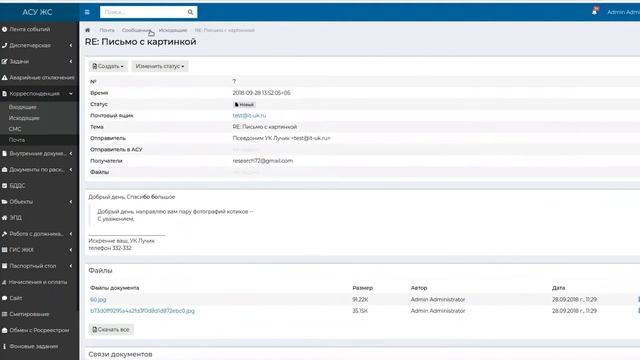
Task: Click the Исходящие breadcrumb link
Action: (173, 30)
